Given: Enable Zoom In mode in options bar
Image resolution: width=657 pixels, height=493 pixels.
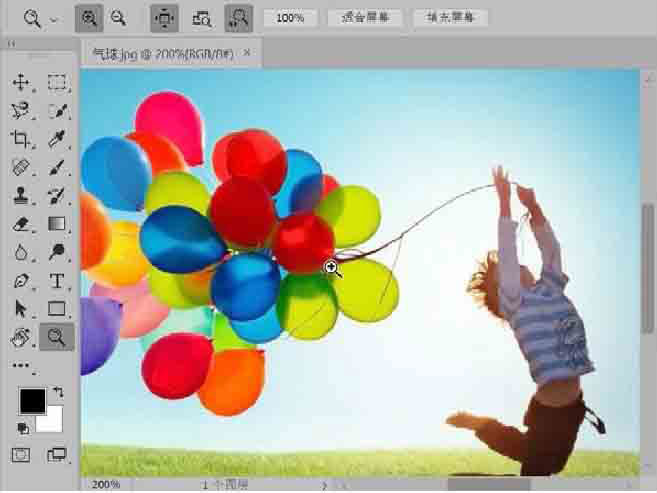Looking at the screenshot, I should point(89,18).
